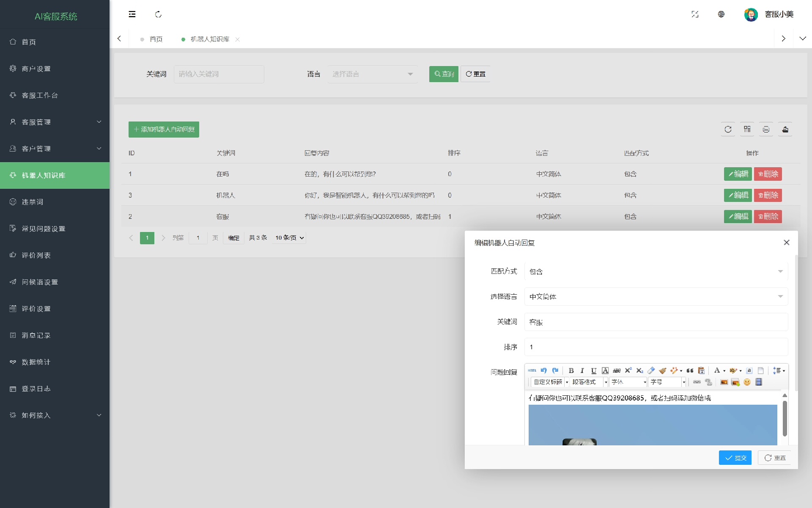Click the 关键词 search input field
This screenshot has width=812, height=508.
click(219, 74)
